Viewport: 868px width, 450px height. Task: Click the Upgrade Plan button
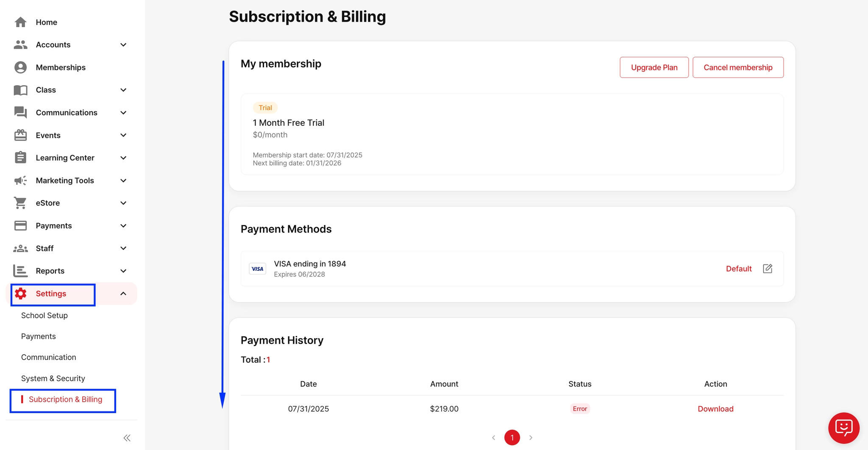pos(654,67)
